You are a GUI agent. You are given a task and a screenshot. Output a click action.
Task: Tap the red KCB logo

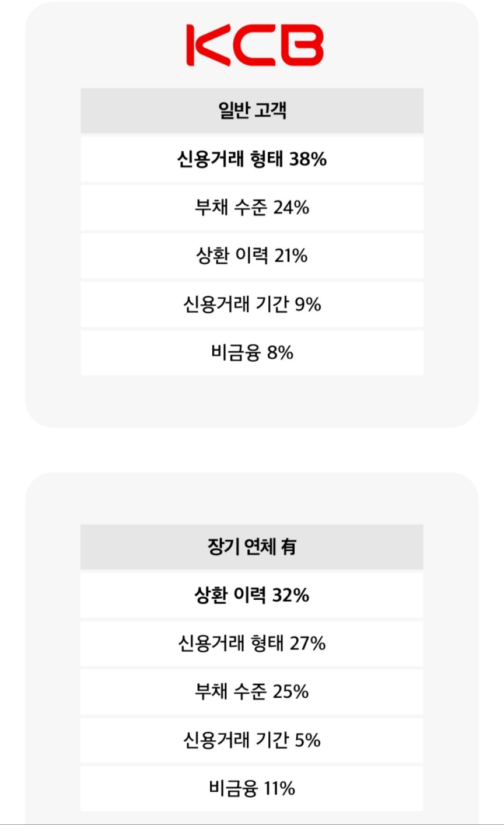254,45
